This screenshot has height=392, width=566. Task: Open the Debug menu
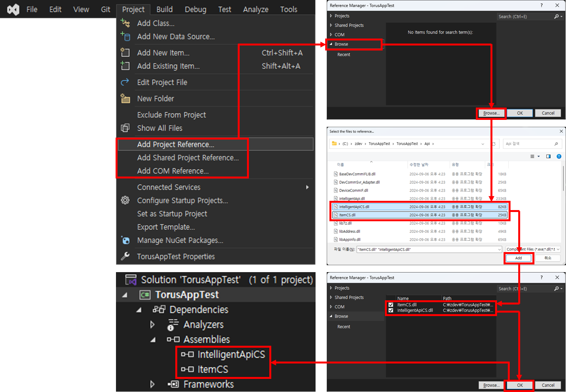tap(195, 9)
